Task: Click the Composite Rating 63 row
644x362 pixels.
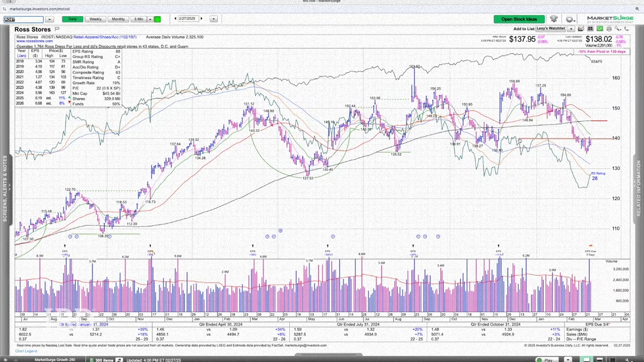Action: pos(97,72)
